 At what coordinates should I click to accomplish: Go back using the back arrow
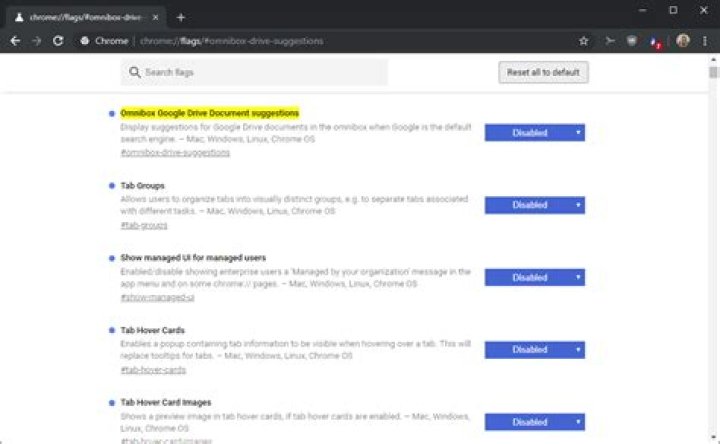pos(15,41)
